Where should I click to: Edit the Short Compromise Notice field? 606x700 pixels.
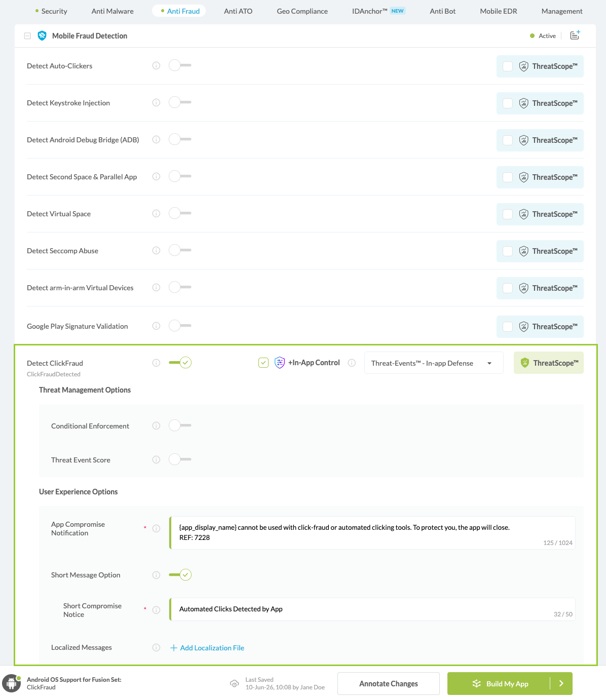372,609
